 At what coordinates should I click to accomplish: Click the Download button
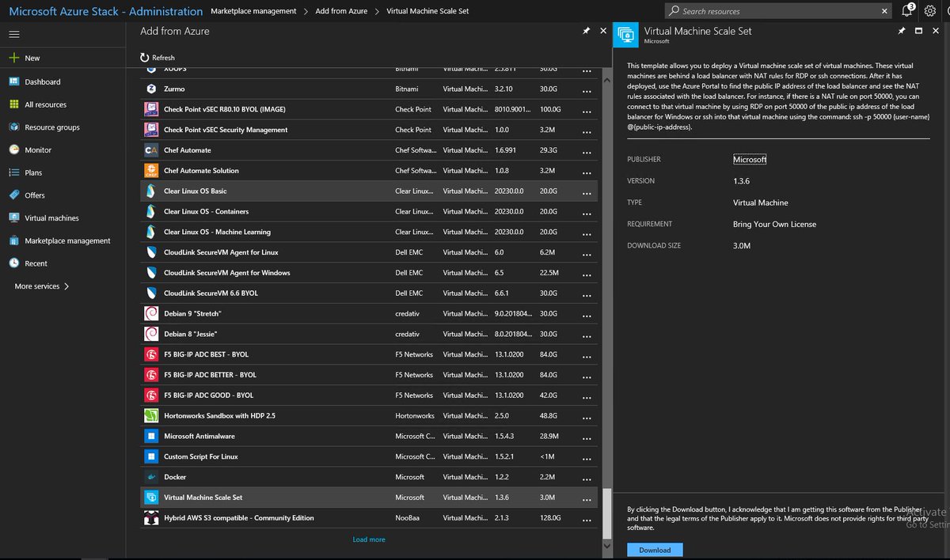pyautogui.click(x=655, y=549)
